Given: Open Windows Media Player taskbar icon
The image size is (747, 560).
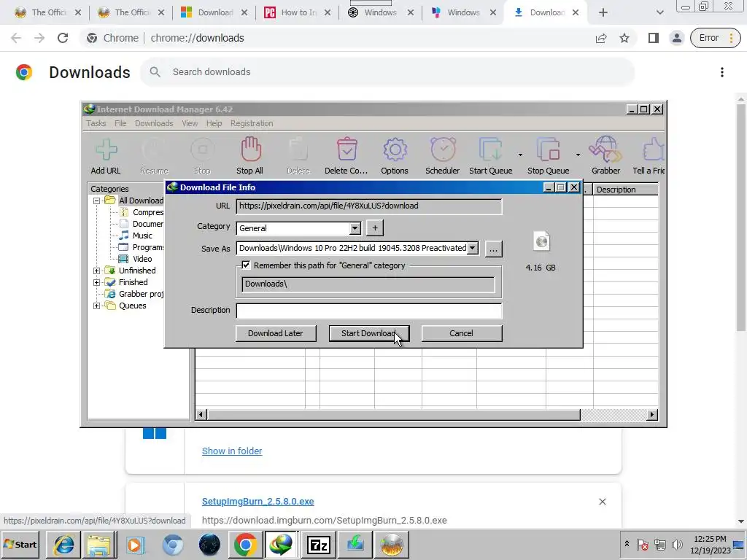Looking at the screenshot, I should click(135, 544).
